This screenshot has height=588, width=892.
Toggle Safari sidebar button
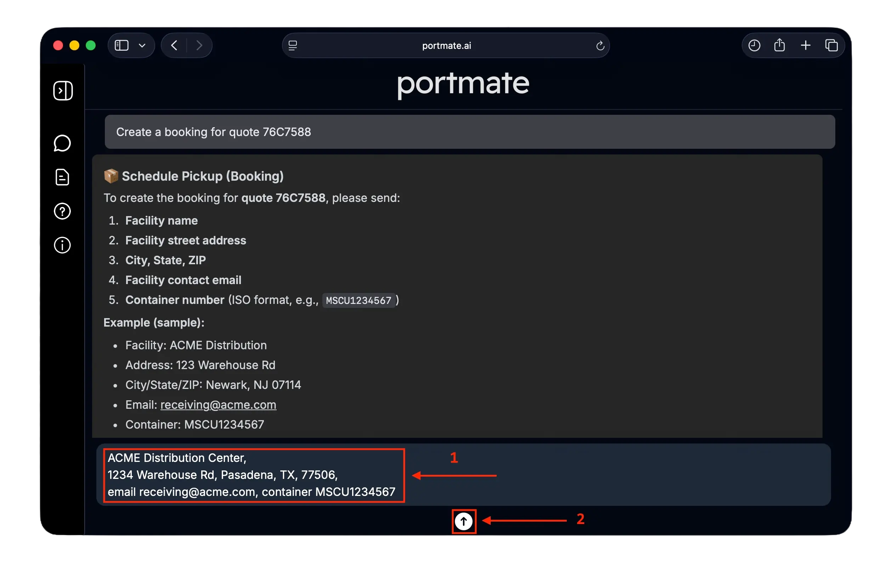[122, 45]
